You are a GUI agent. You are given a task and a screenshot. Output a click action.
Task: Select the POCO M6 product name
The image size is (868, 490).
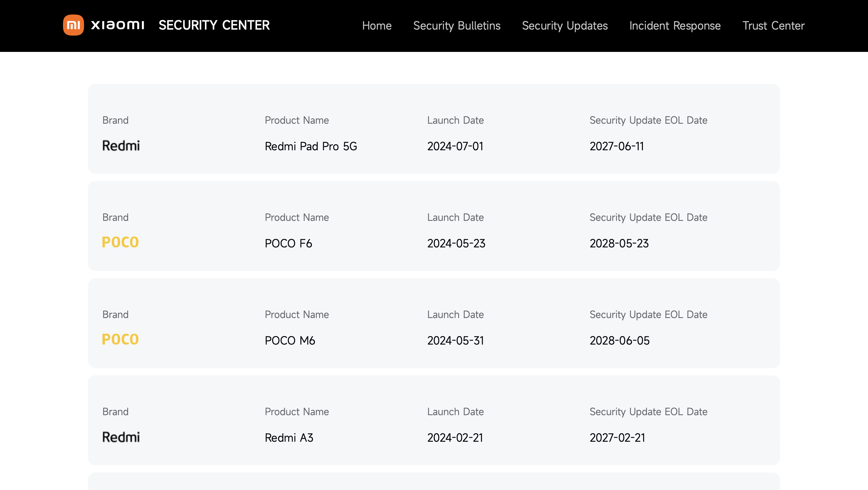tap(290, 341)
